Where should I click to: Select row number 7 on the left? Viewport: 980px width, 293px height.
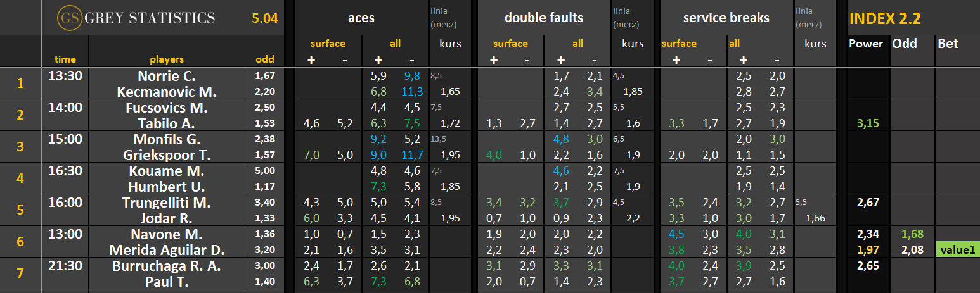pyautogui.click(x=20, y=273)
